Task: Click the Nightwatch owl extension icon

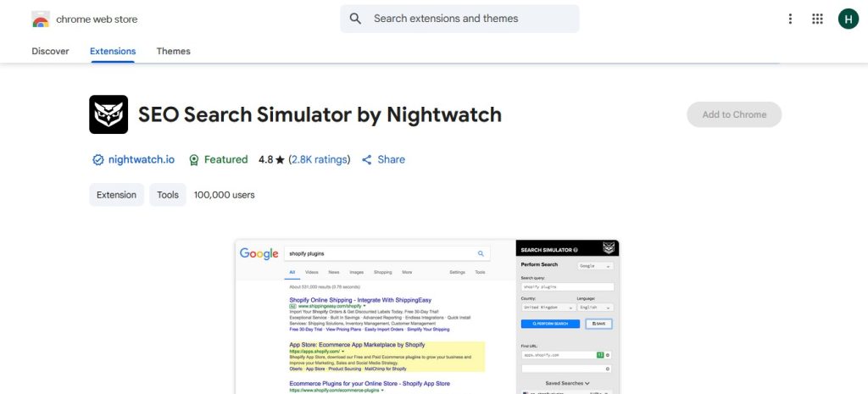Action: tap(108, 114)
